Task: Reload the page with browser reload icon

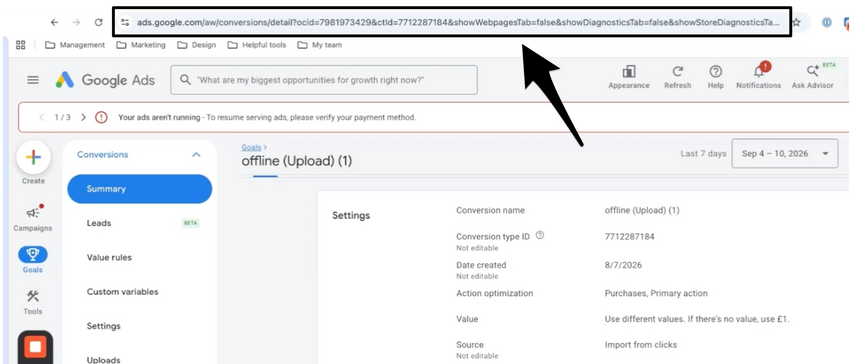Action: pos(99,22)
